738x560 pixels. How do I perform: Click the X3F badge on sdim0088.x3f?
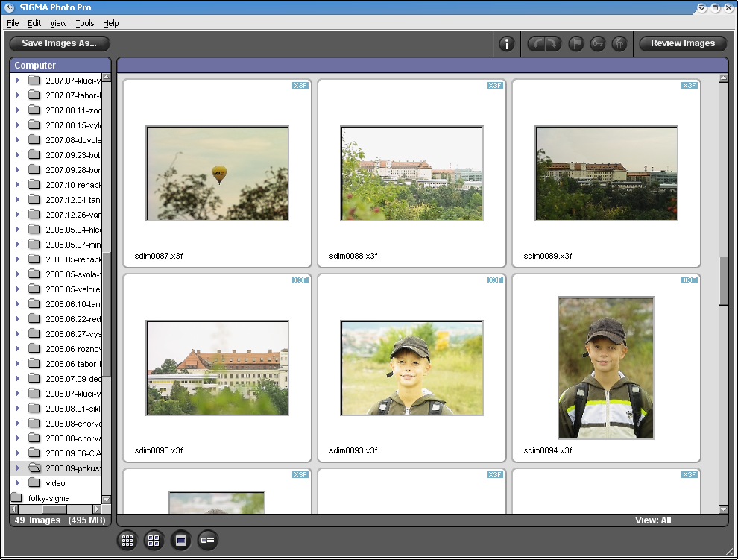(495, 86)
